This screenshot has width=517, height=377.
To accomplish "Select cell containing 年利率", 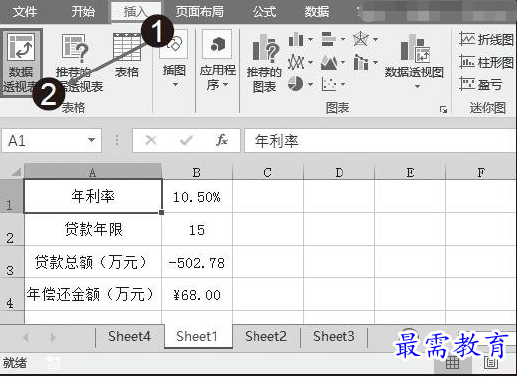I will click(x=93, y=196).
